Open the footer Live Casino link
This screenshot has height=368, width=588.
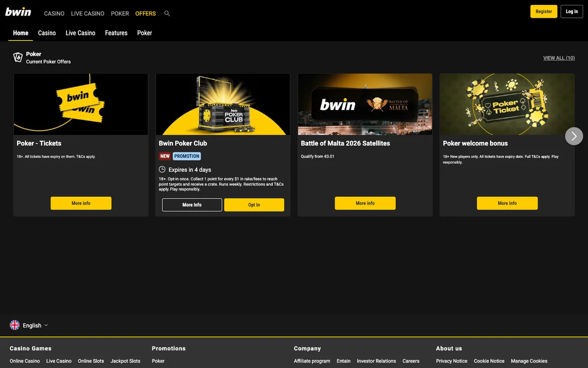(x=59, y=361)
